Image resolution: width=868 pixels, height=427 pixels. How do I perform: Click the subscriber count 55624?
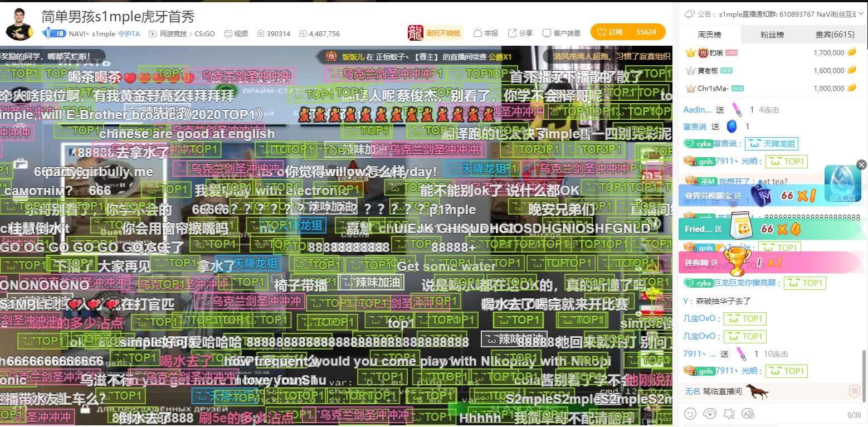646,32
